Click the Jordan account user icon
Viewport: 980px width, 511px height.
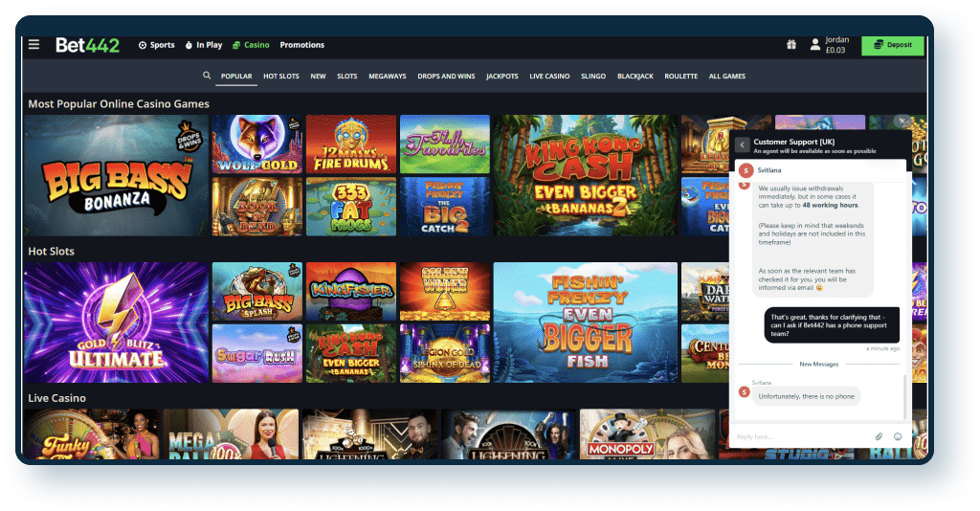[815, 44]
